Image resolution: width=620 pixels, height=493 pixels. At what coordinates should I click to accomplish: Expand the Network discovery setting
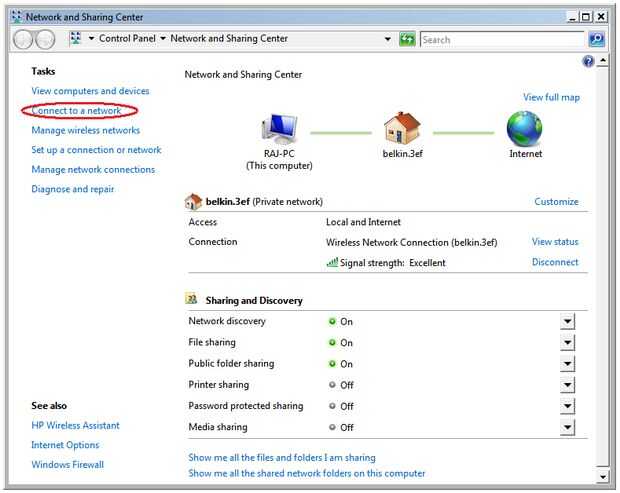point(567,321)
